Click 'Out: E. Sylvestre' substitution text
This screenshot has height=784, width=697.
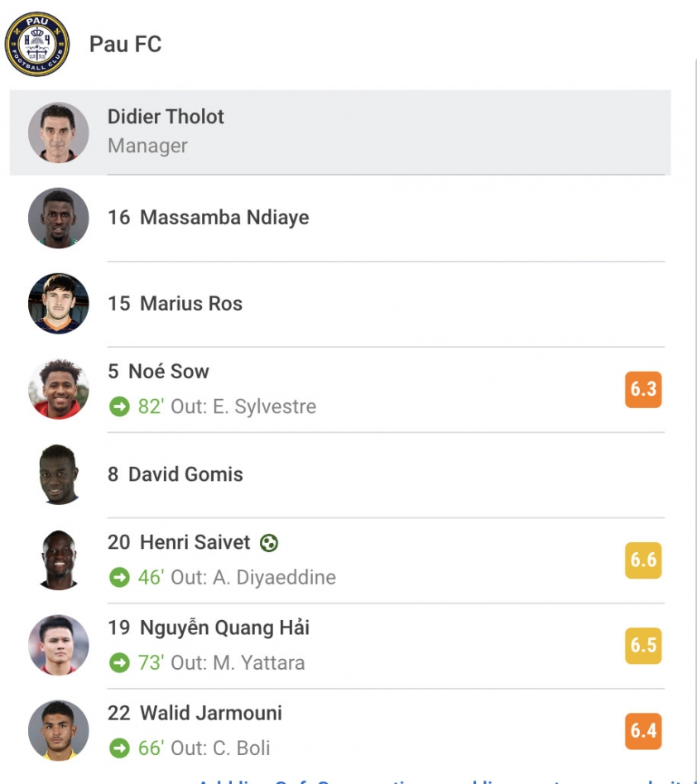pos(243,406)
